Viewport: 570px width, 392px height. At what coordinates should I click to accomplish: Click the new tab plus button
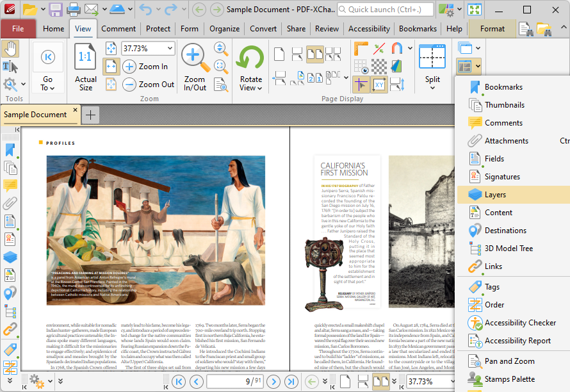(90, 115)
